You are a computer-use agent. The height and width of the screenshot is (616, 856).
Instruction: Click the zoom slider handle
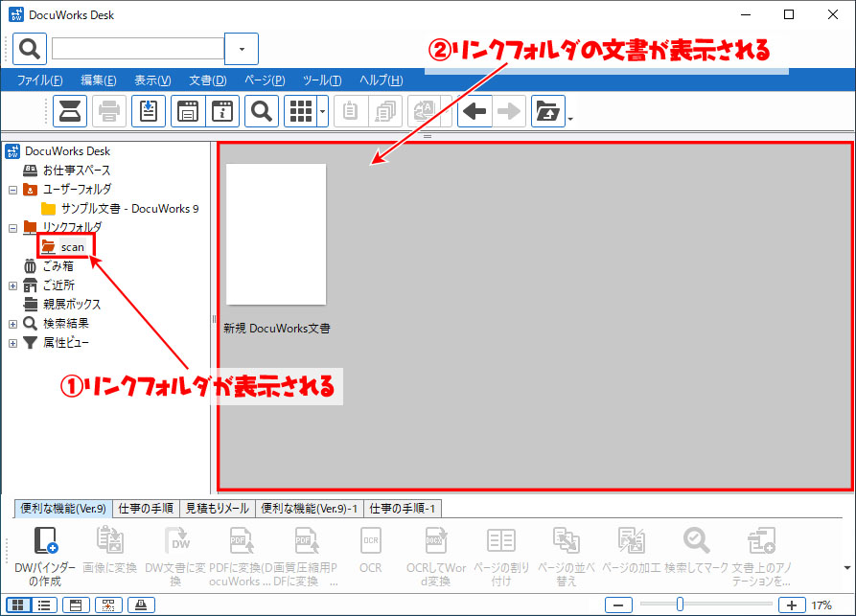pos(680,604)
